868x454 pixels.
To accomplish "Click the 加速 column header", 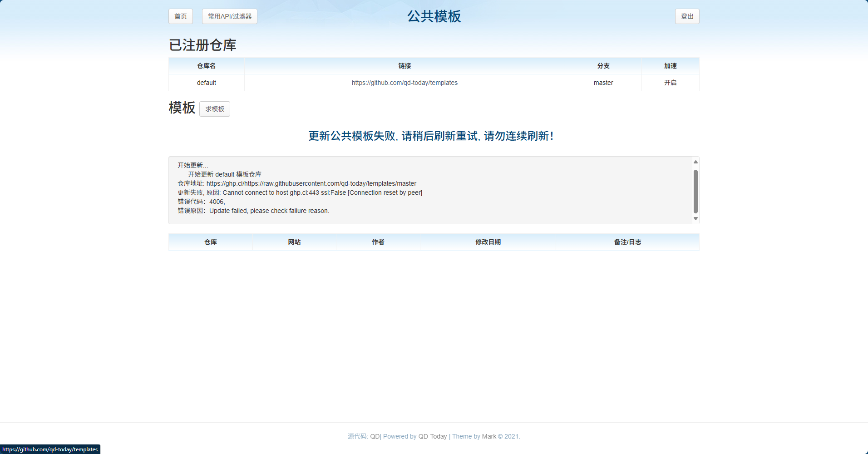I will [x=671, y=66].
